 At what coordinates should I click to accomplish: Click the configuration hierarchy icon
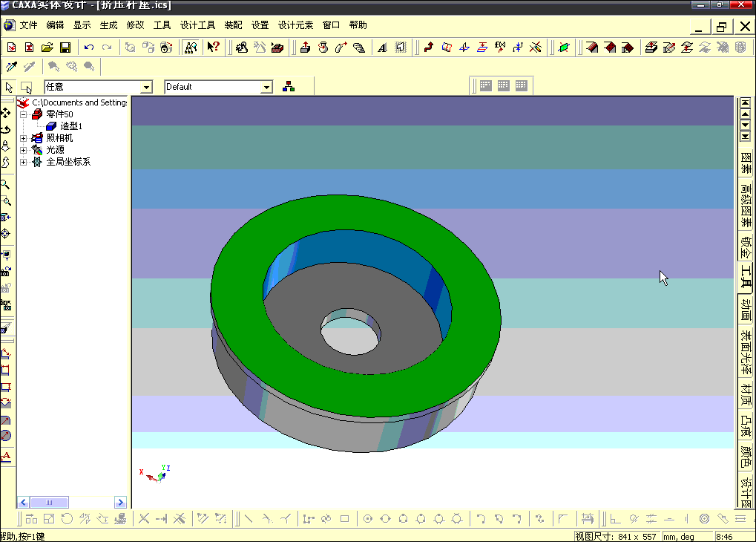tap(289, 87)
